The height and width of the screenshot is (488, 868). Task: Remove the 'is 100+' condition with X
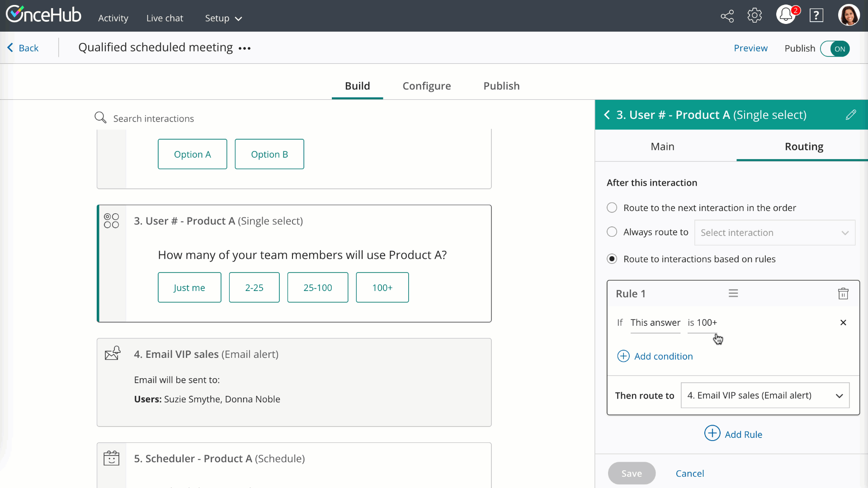[x=843, y=323]
